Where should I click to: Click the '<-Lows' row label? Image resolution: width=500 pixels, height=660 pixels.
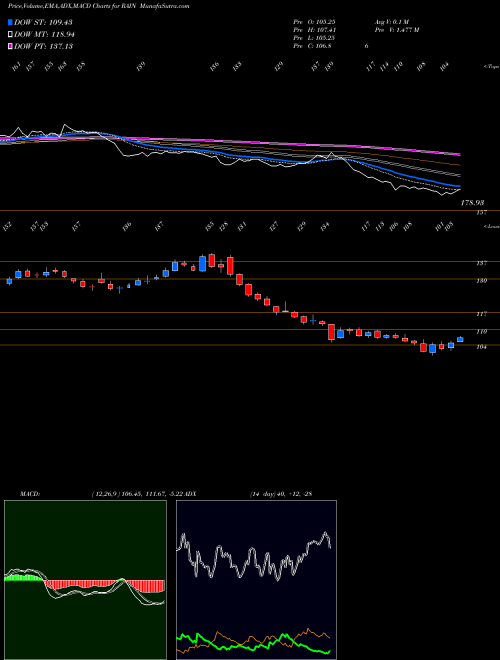tap(491, 226)
